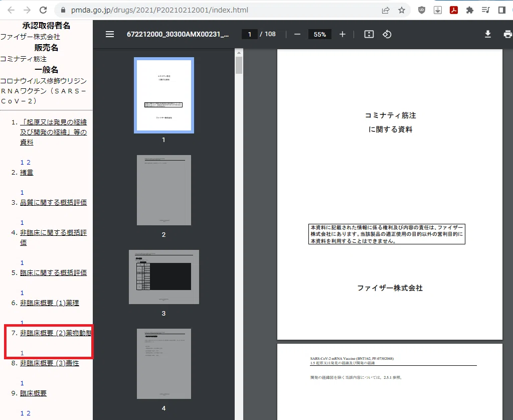Click the ファイザー株式会社 company name in sidebar
Viewport: 513px width, 420px height.
[30, 37]
